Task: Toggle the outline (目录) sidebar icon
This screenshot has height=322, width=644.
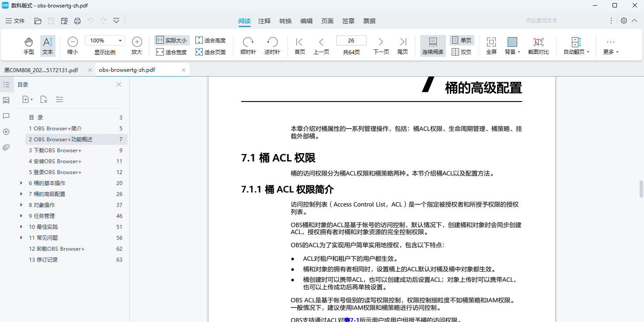Action: 6,84
